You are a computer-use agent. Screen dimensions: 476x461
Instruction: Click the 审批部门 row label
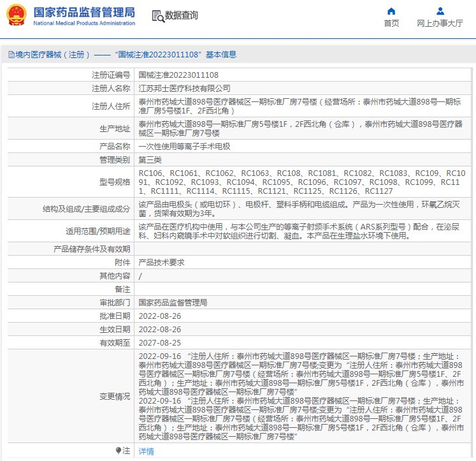click(115, 302)
